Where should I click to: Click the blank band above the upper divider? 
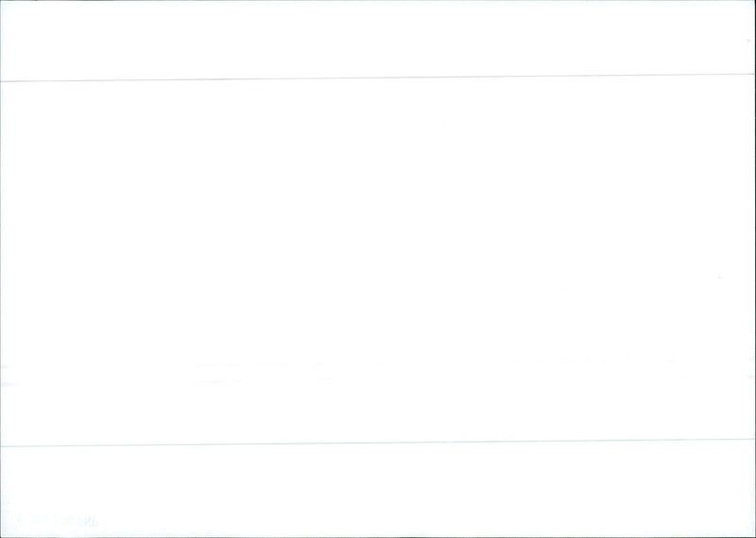pos(378,38)
